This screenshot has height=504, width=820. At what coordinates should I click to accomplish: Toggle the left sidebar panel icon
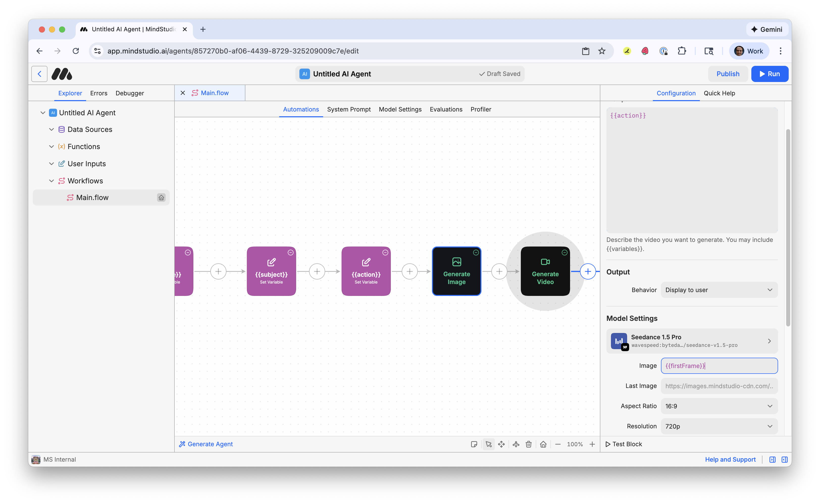772,459
